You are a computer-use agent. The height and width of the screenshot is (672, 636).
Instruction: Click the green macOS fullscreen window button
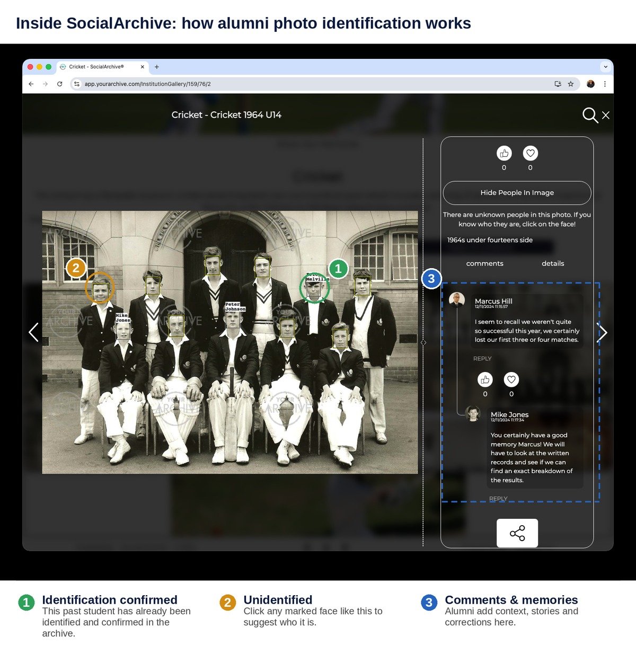49,67
